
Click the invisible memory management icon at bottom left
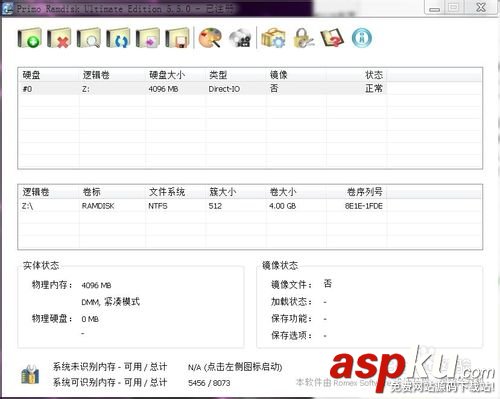[30, 374]
